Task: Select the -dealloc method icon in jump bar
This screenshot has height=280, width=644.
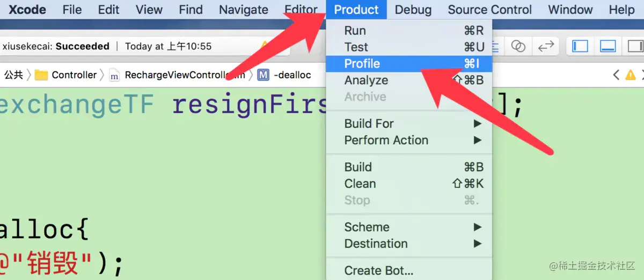Action: (263, 75)
